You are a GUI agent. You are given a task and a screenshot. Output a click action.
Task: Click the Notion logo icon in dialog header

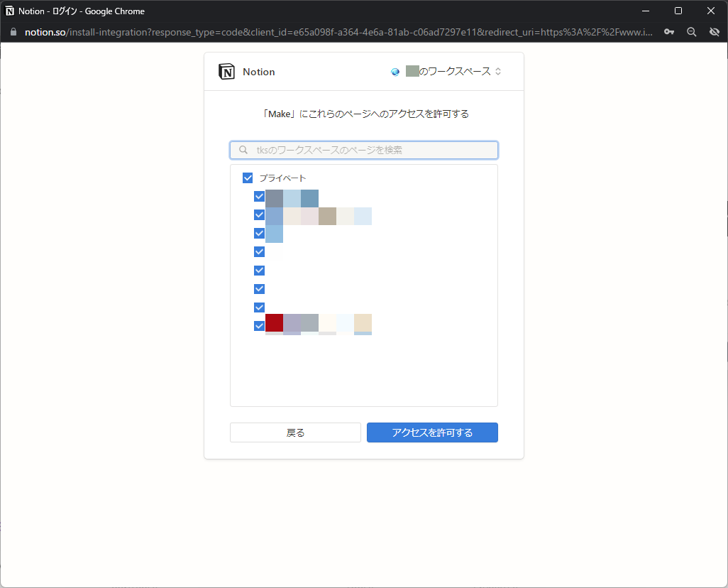coord(226,72)
